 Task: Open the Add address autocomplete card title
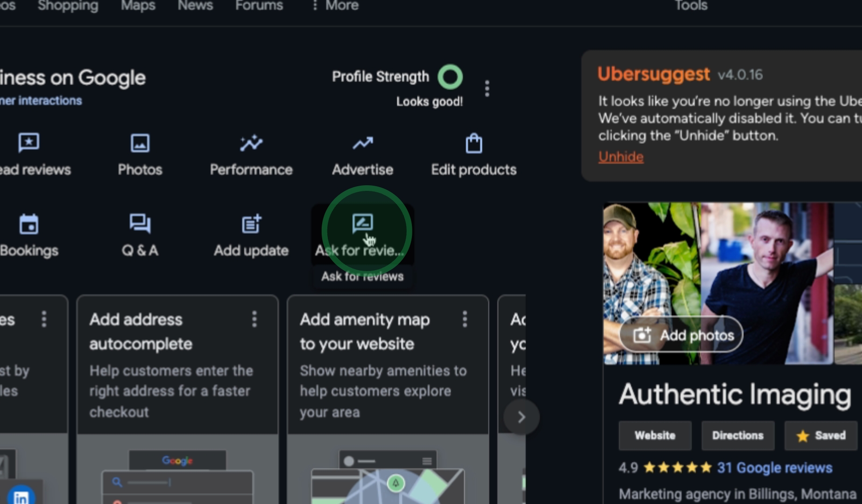click(141, 331)
